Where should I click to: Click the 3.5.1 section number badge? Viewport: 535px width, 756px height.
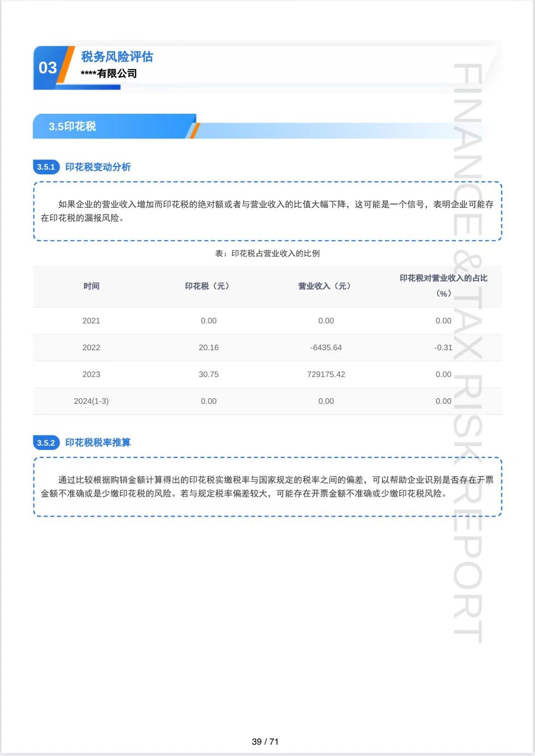46,167
